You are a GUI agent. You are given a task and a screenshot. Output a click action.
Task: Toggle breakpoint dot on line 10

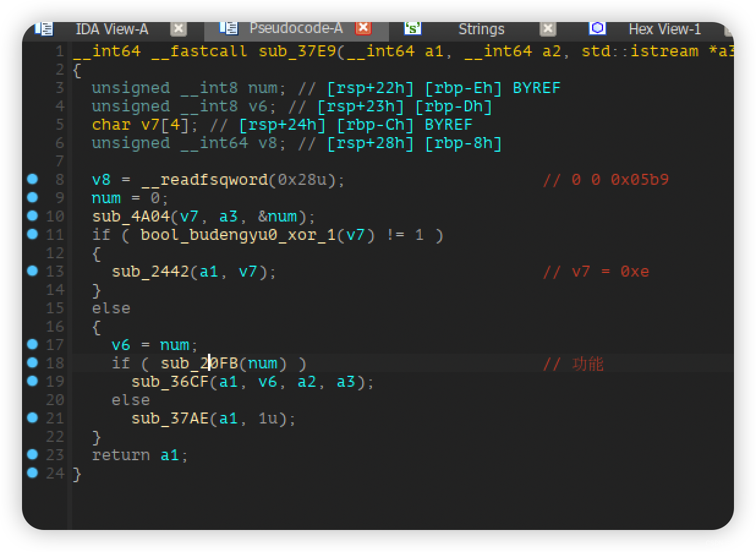pyautogui.click(x=32, y=215)
